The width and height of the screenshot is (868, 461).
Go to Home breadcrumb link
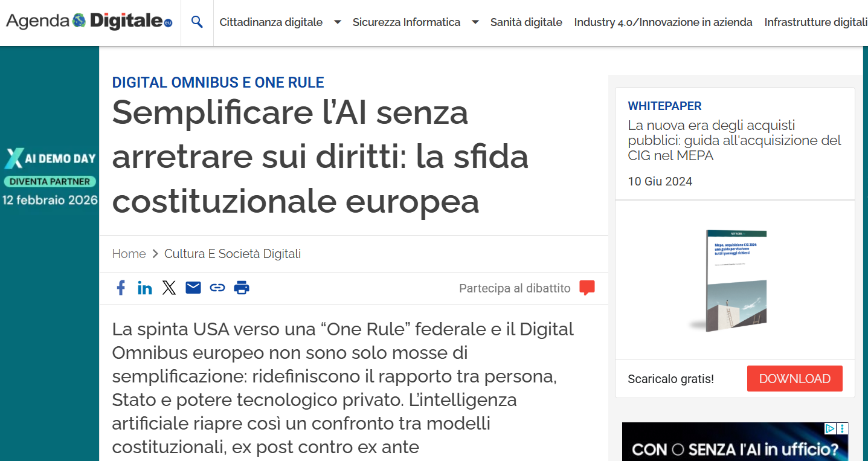[129, 254]
